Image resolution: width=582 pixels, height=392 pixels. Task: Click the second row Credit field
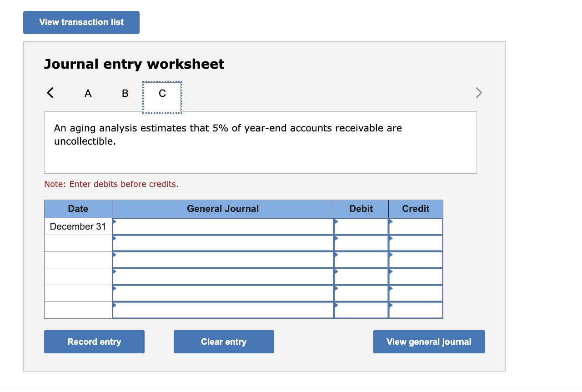coord(415,243)
